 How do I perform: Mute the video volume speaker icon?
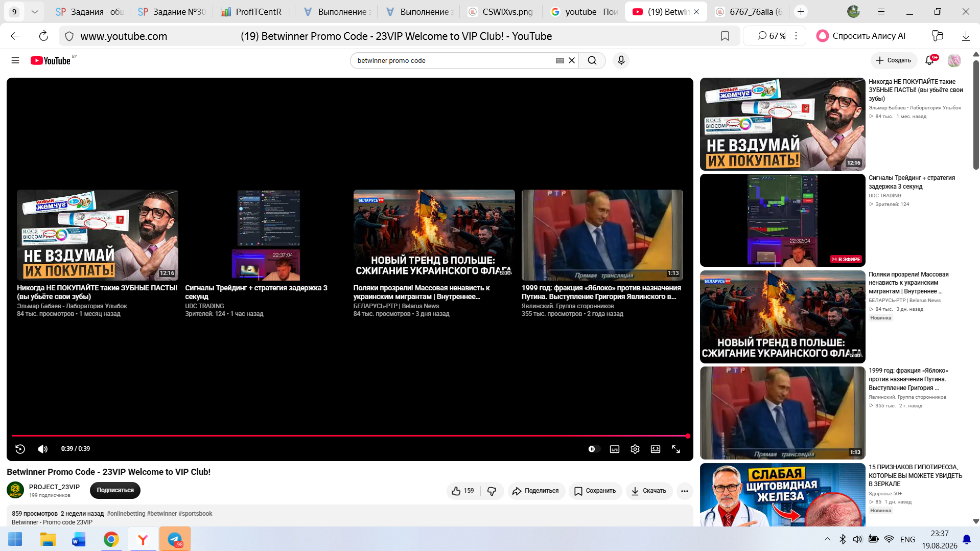(x=43, y=449)
